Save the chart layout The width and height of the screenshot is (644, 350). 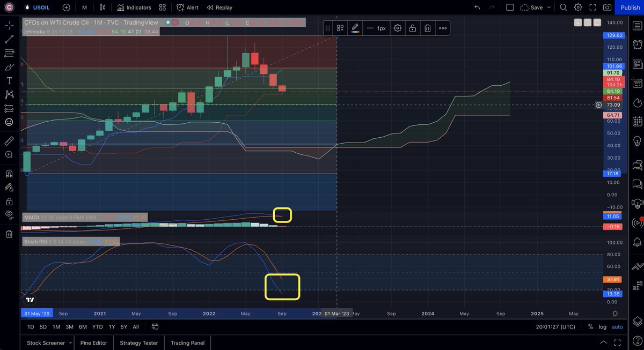531,8
